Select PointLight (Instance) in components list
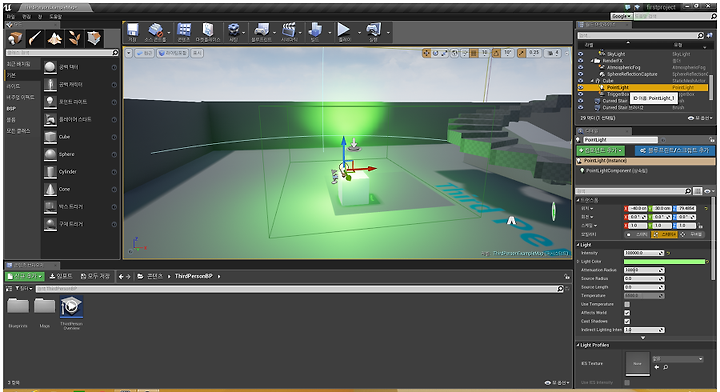Screen dimensions: 720x392 click(645, 161)
